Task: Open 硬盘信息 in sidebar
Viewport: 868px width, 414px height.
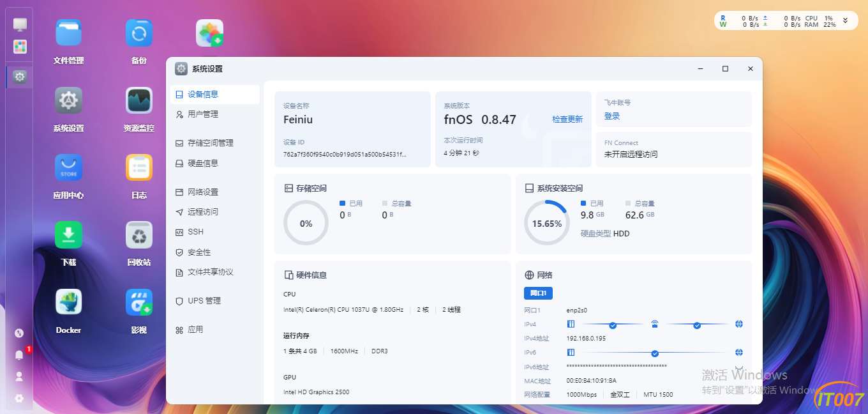Action: click(215, 163)
